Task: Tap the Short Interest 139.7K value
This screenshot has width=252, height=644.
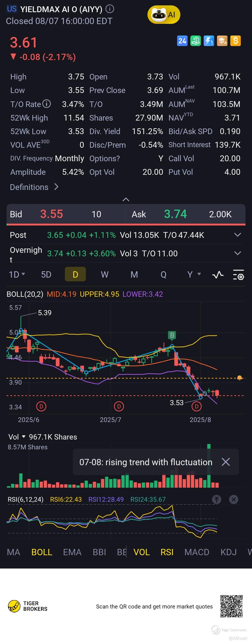Action: tap(227, 145)
